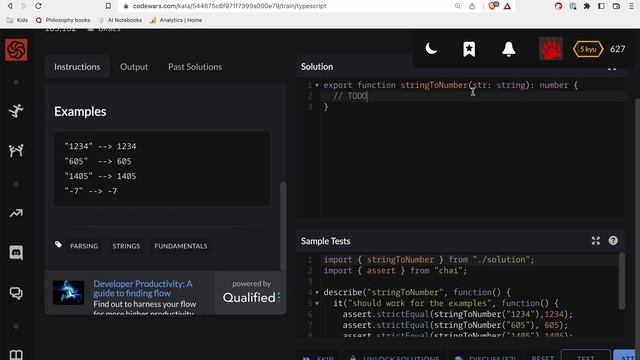Click the Brave Rewards triangle icon
Image resolution: width=640 pixels, height=360 pixels.
[x=507, y=6]
